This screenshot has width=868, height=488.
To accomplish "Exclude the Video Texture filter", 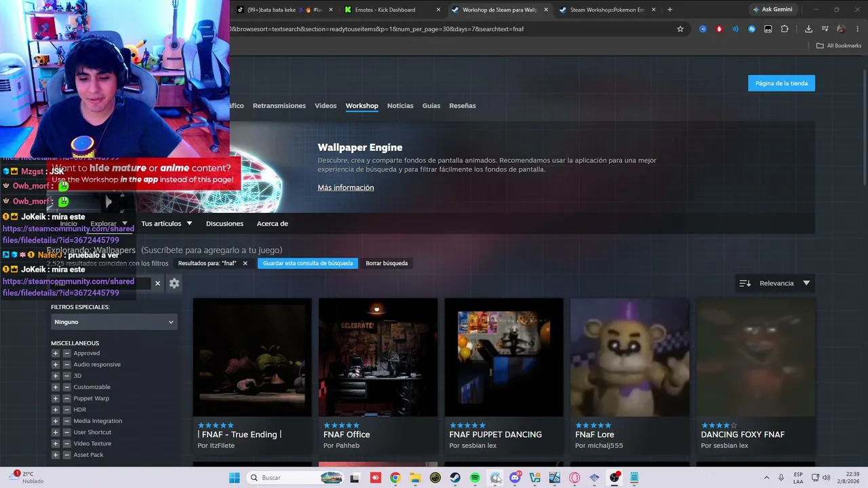I will click(66, 443).
